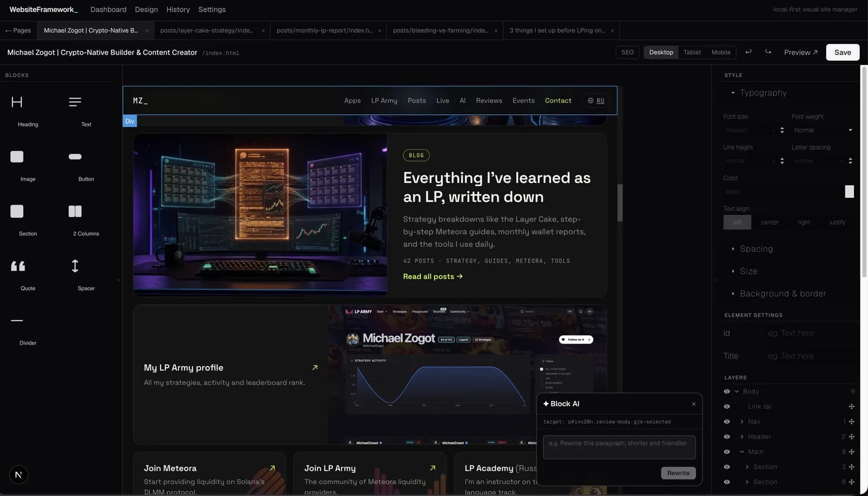Switch to Tablet view
868x496 pixels.
click(x=692, y=52)
